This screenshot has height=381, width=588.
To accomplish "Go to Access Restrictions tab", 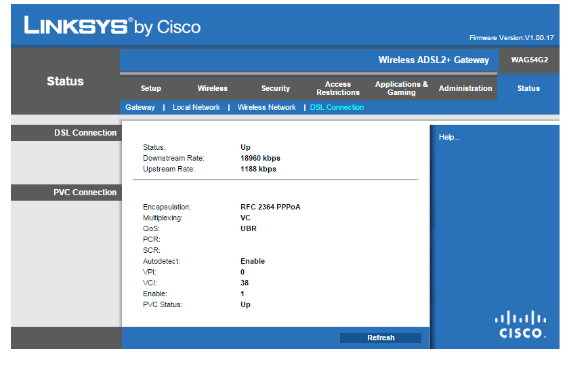I will [x=338, y=88].
